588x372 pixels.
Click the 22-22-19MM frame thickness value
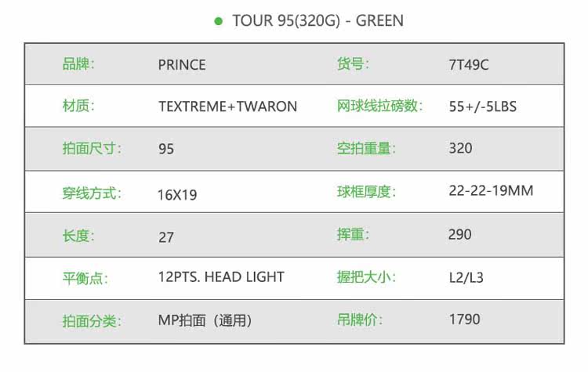click(x=491, y=191)
